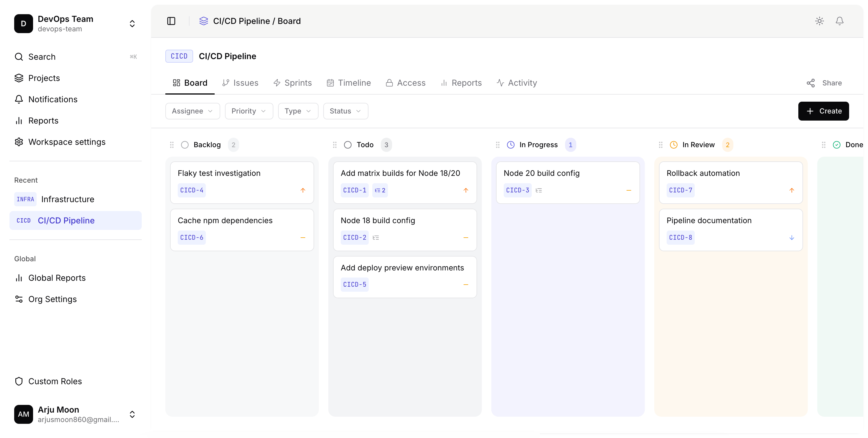Open the Assignee filter dropdown
The image size is (868, 438).
tap(192, 111)
